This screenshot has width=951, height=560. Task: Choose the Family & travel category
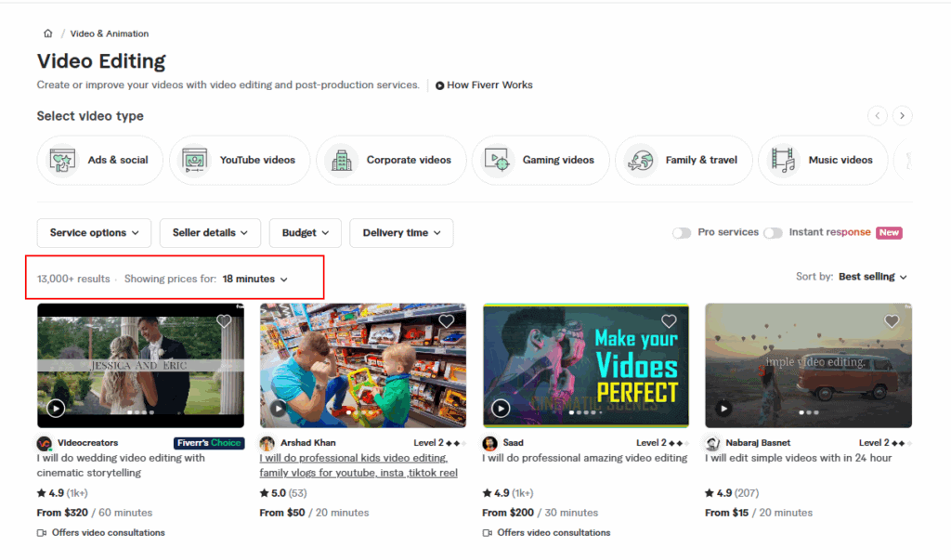click(x=684, y=160)
